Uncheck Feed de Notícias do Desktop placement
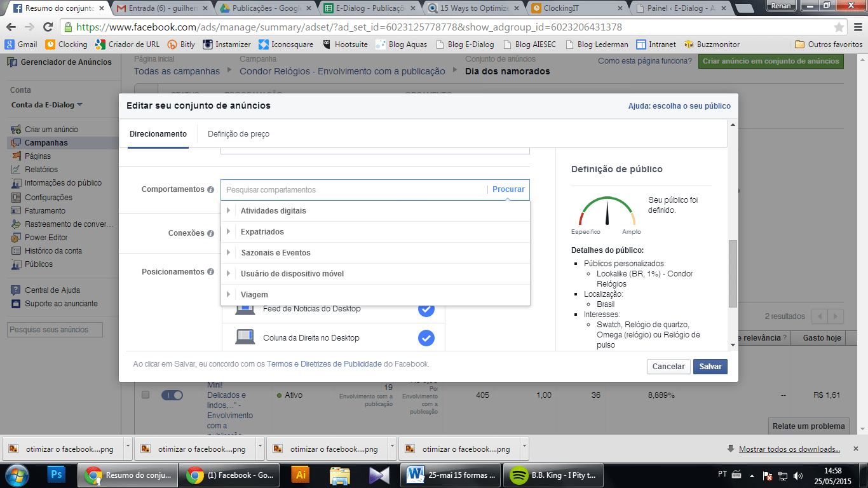Image resolution: width=868 pixels, height=488 pixels. click(x=426, y=309)
